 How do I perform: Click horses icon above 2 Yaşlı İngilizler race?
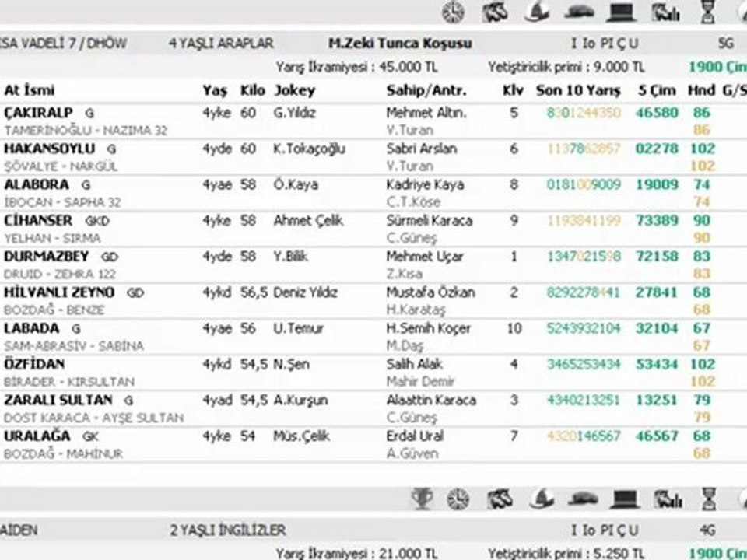tap(500, 499)
